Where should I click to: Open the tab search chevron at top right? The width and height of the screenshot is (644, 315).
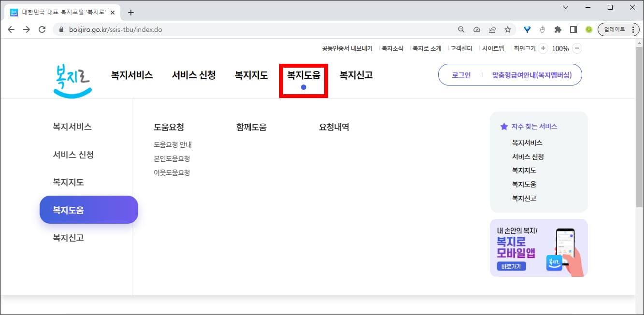pyautogui.click(x=565, y=7)
